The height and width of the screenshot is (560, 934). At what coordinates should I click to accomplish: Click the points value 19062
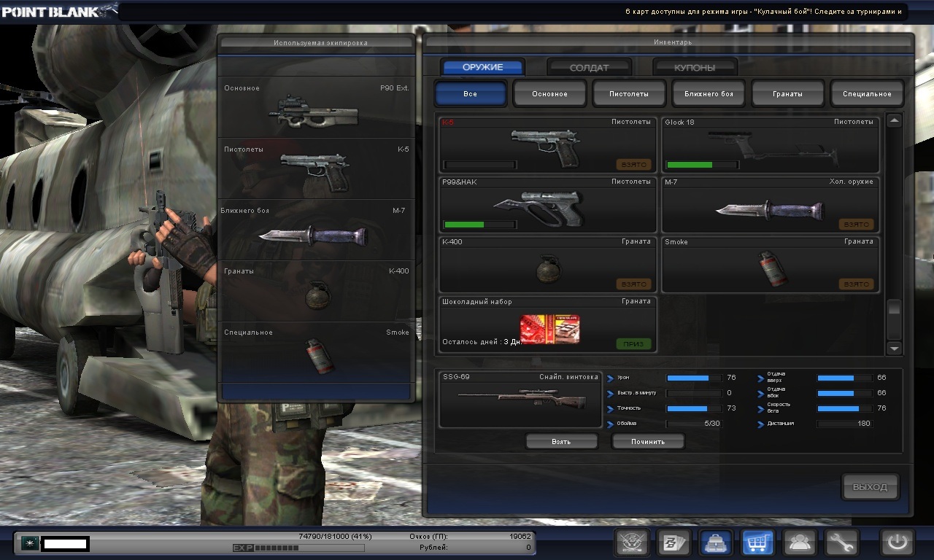[520, 536]
